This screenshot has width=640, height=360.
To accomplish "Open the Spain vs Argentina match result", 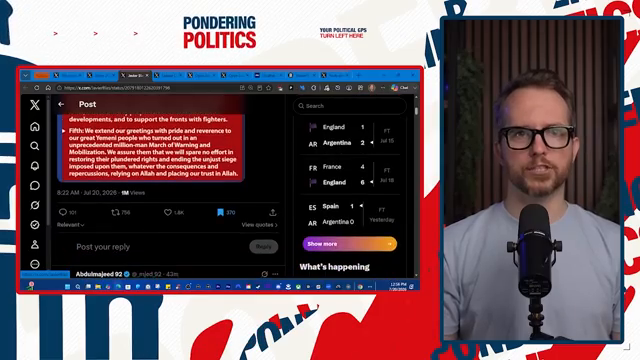I will coord(350,214).
